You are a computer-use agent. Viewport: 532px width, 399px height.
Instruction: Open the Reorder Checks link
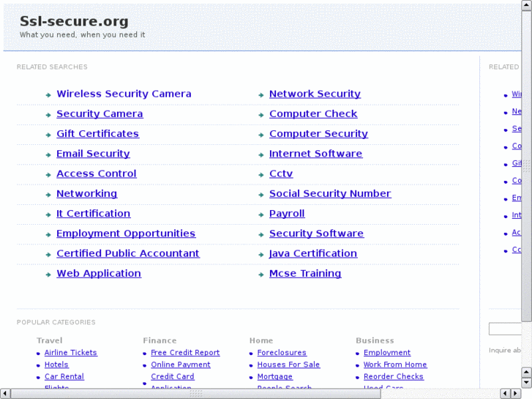click(394, 376)
